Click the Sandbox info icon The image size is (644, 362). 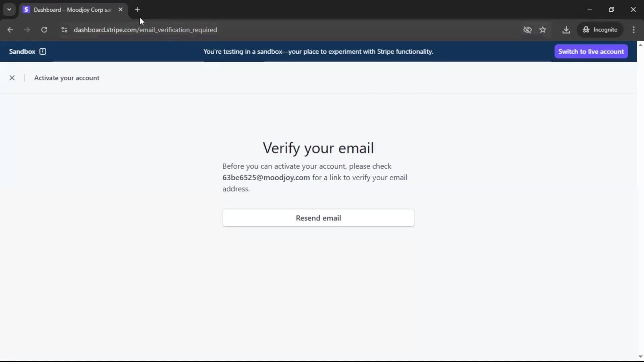[x=43, y=51]
